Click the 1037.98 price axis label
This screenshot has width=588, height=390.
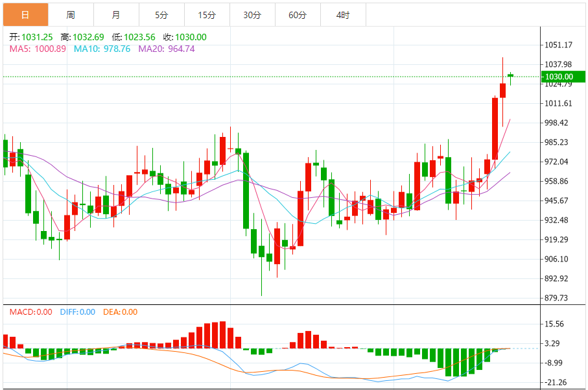[558, 64]
